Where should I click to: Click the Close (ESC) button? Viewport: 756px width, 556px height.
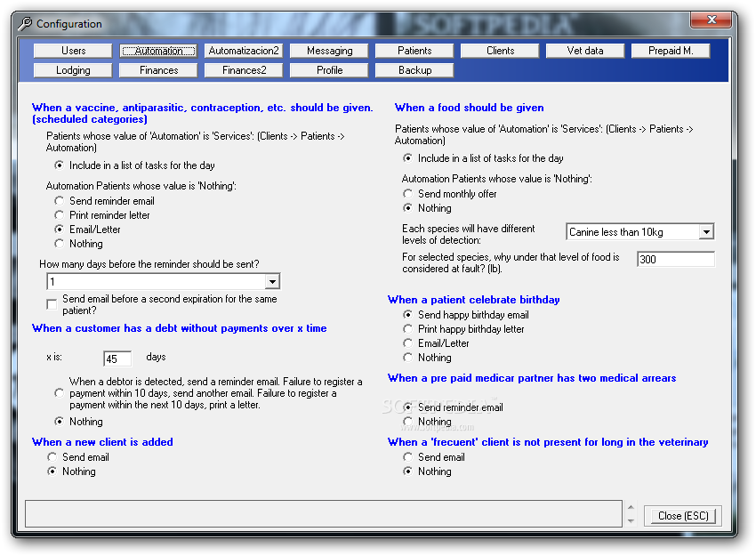pos(683,515)
